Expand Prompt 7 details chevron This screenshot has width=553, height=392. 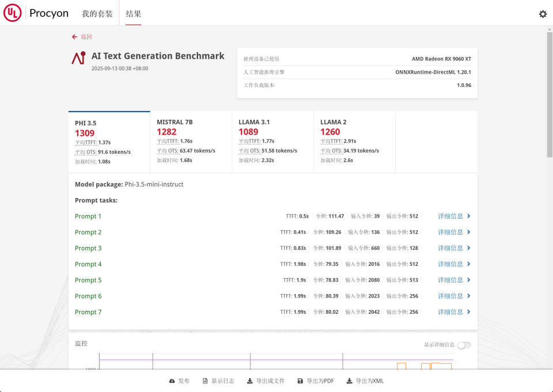click(468, 312)
